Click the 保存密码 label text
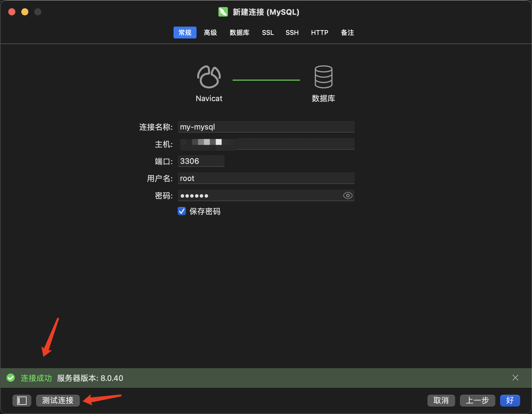The width and height of the screenshot is (532, 414). coord(205,211)
